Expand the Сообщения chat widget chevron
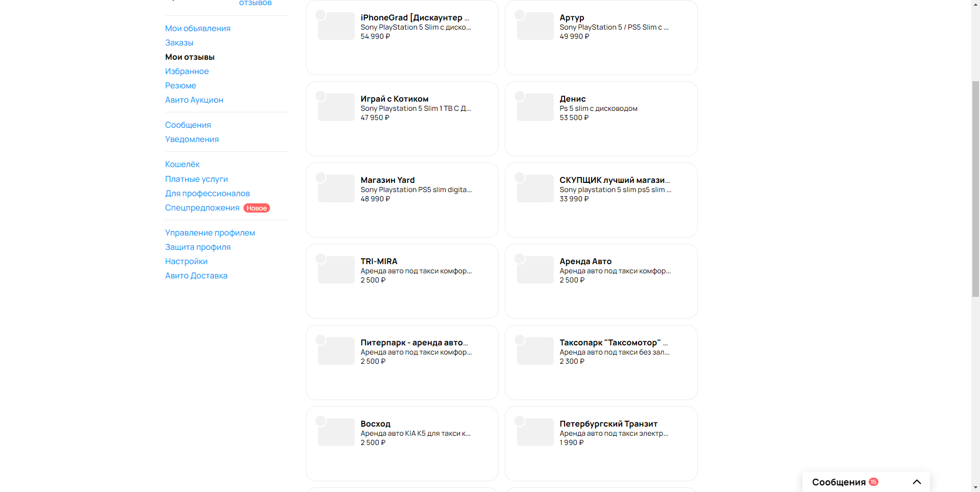980x492 pixels. [917, 482]
